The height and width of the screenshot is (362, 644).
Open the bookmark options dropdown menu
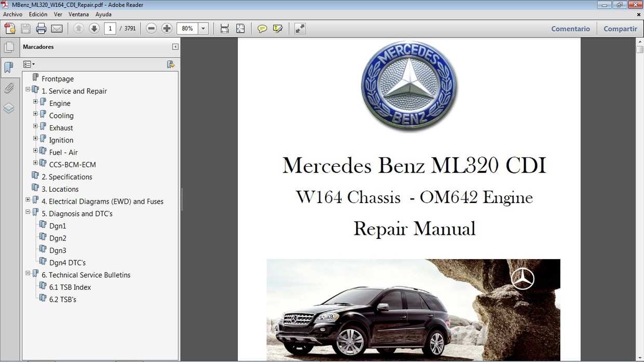(x=29, y=64)
